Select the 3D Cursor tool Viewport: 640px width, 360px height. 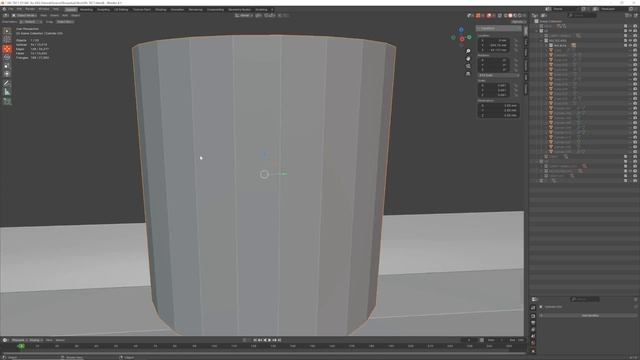tap(7, 40)
